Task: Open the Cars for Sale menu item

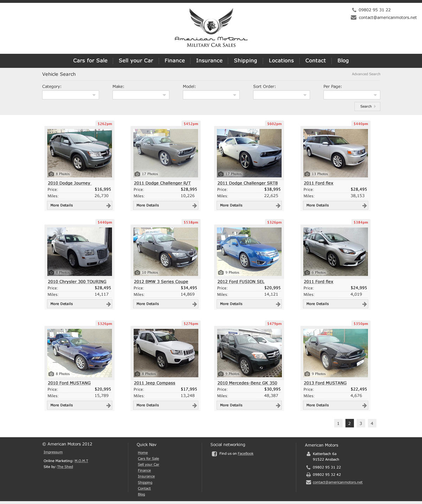Action: point(90,61)
